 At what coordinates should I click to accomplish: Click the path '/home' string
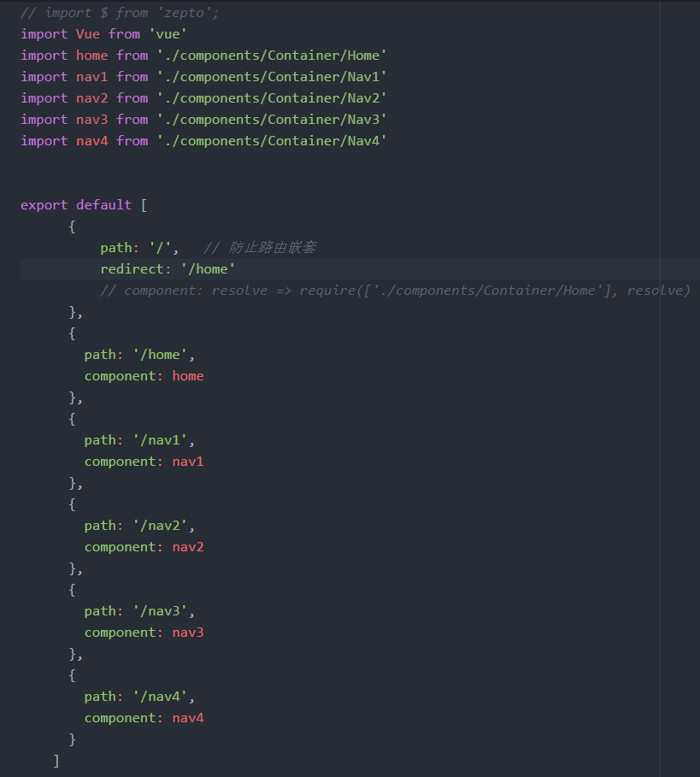pos(160,355)
